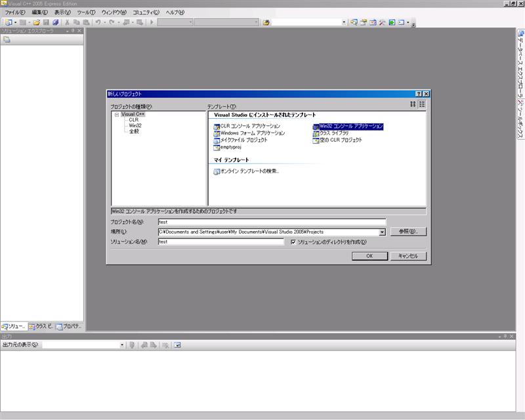Click the 場所 path input field
The height and width of the screenshot is (420, 525).
268,232
